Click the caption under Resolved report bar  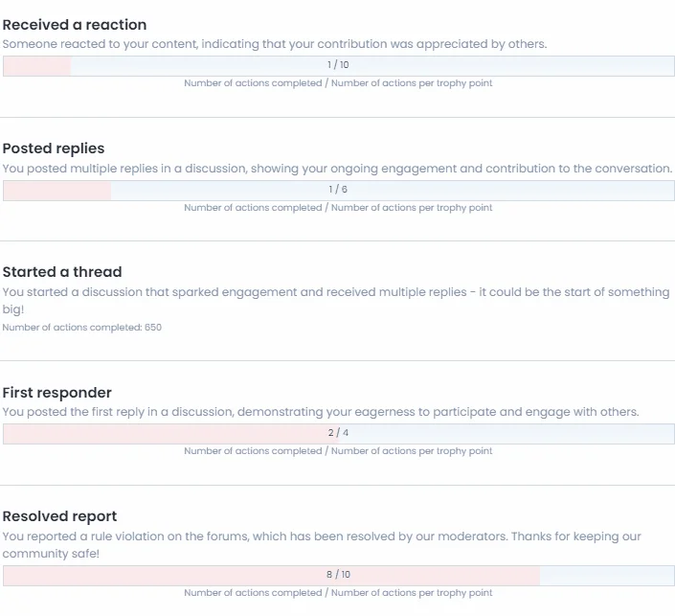click(338, 593)
